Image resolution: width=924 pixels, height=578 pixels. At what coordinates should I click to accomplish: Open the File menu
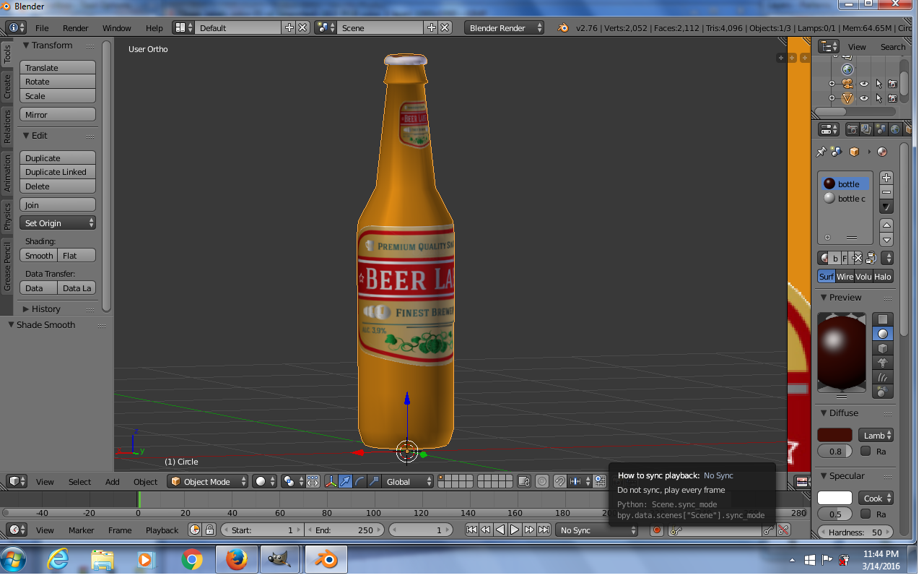tap(42, 27)
